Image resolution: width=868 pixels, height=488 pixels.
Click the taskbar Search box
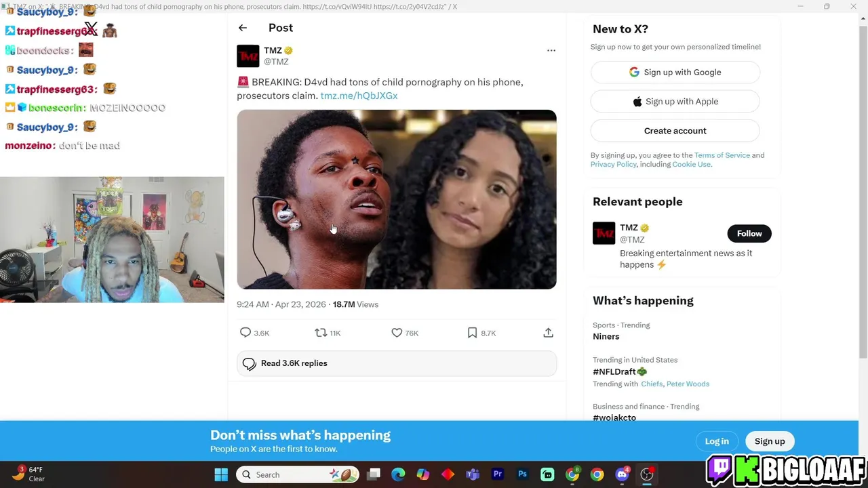(298, 474)
